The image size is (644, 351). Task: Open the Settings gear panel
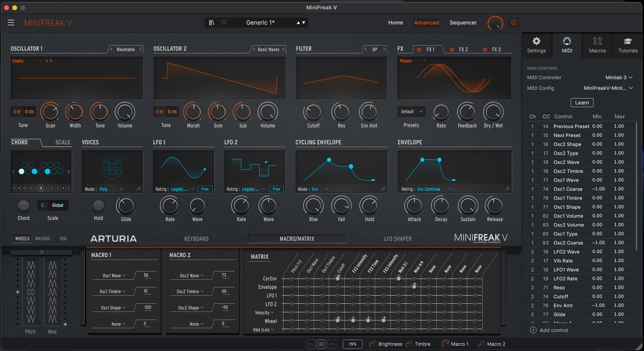coord(536,45)
